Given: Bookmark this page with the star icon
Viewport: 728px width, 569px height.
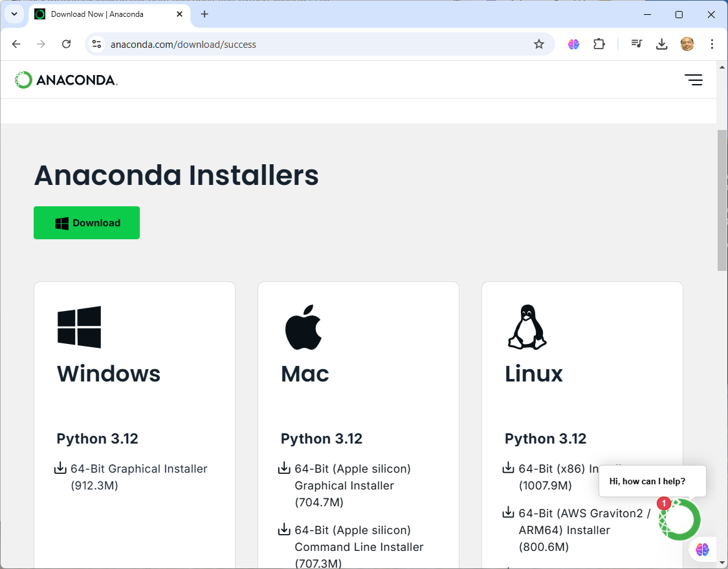Looking at the screenshot, I should click(x=538, y=44).
